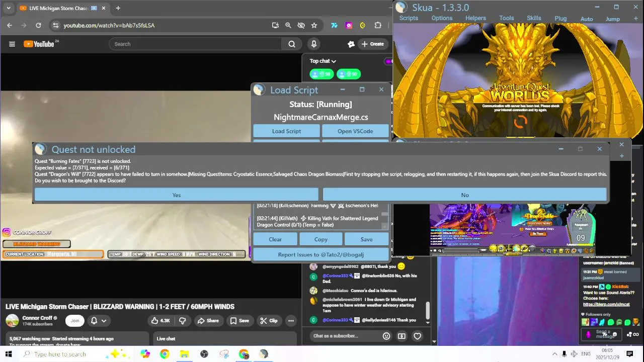
Task: Click the Connor Croff channel name
Action: [37, 318]
